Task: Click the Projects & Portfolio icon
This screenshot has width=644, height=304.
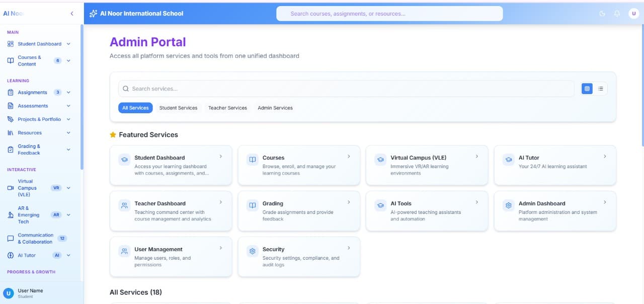Action: 11,119
